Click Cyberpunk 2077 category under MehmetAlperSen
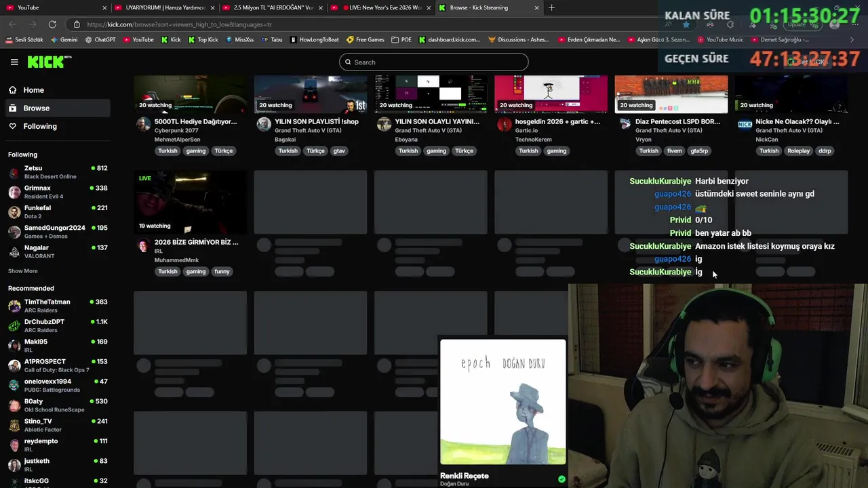 tap(177, 131)
